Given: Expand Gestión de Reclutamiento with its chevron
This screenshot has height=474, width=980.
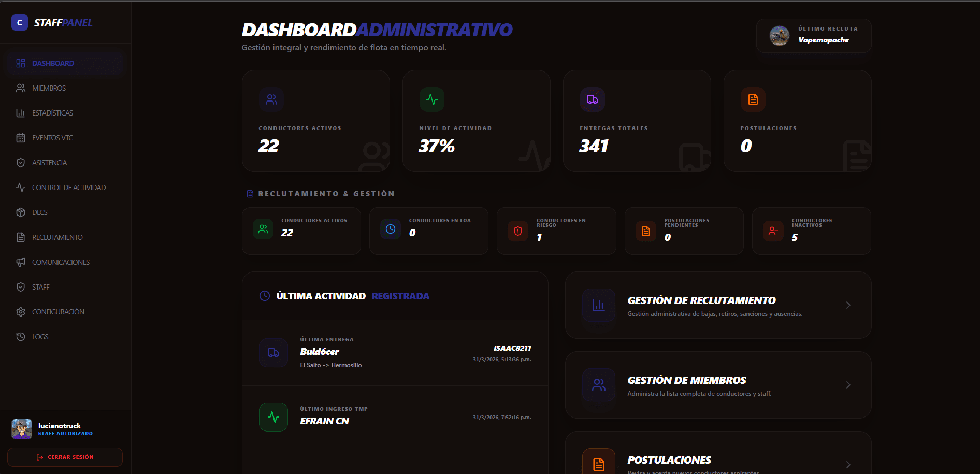Looking at the screenshot, I should pyautogui.click(x=848, y=305).
